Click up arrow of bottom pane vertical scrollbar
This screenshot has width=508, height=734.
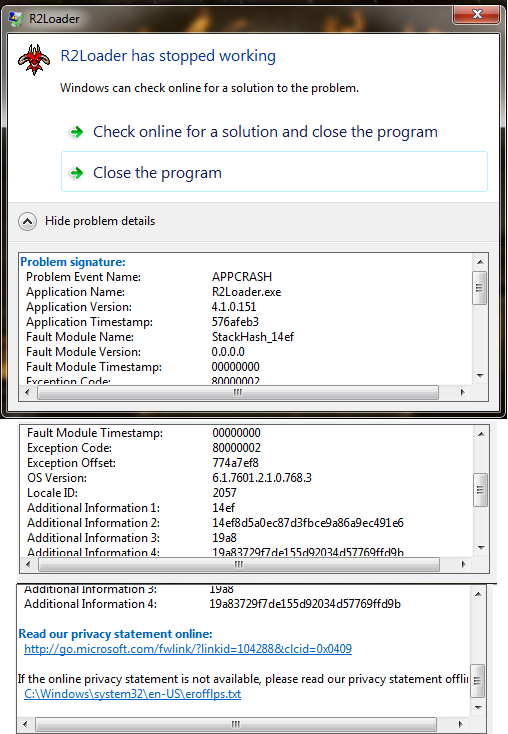[x=478, y=594]
